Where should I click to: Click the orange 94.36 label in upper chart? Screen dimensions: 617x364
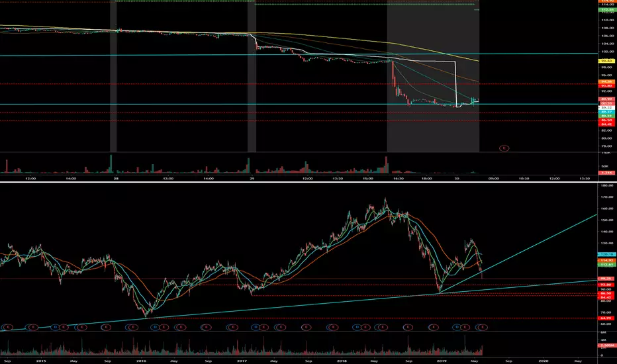tap(606, 82)
